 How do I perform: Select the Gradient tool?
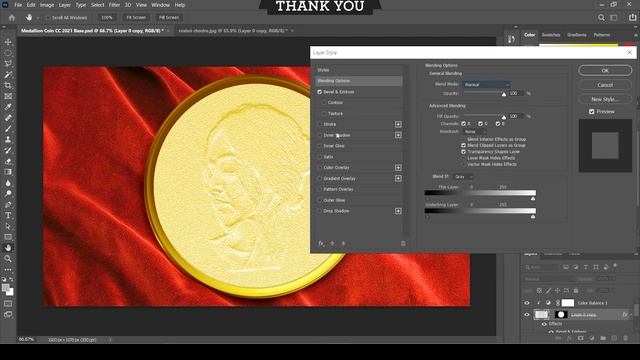point(8,172)
